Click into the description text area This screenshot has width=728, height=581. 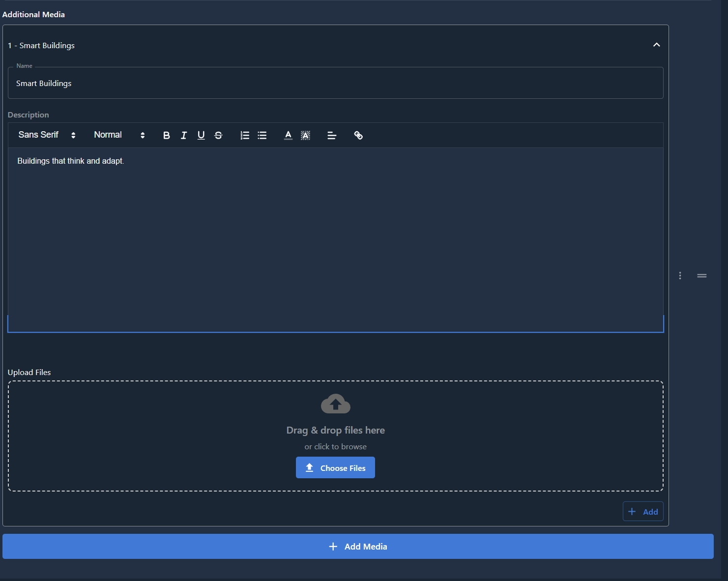335,236
